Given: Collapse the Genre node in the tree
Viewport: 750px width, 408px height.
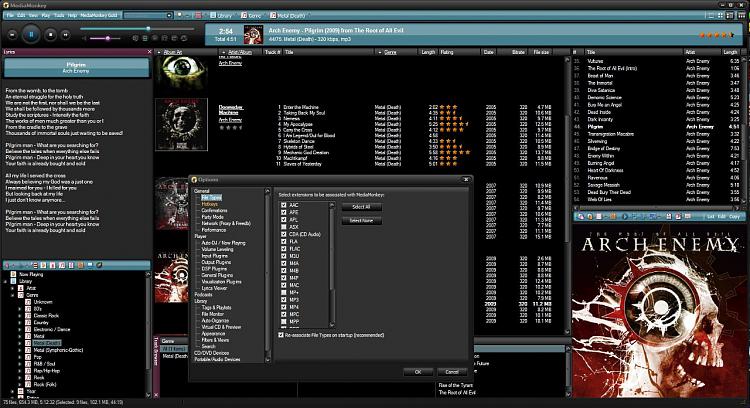Looking at the screenshot, I should click(13, 295).
